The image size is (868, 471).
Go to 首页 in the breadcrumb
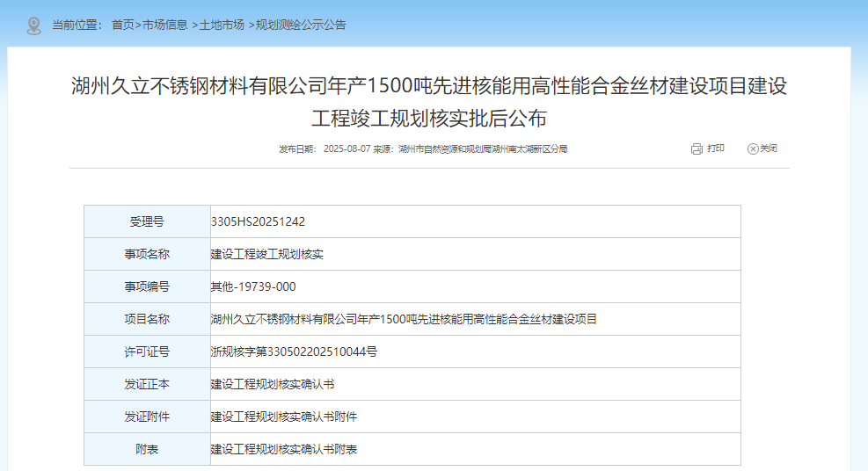coord(122,25)
